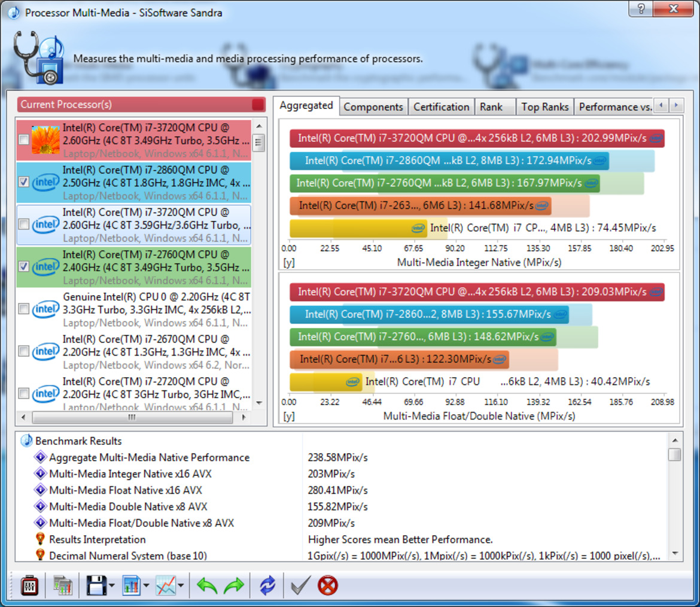The image size is (700, 607).
Task: Click blue i7-2860QM 172.94MPix/s bar
Action: click(x=449, y=161)
